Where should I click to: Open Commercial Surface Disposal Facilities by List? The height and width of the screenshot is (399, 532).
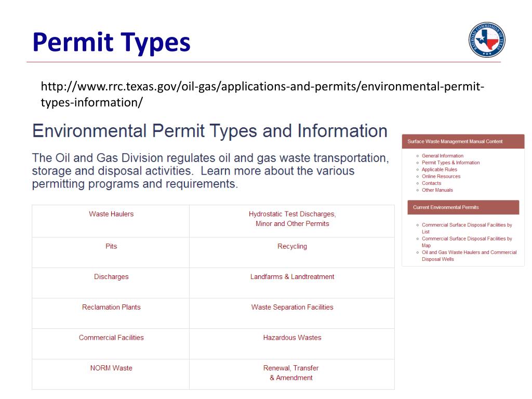pyautogui.click(x=467, y=229)
